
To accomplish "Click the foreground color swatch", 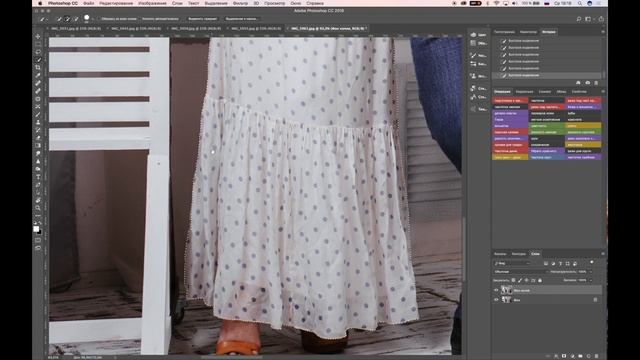I will pyautogui.click(x=36, y=229).
